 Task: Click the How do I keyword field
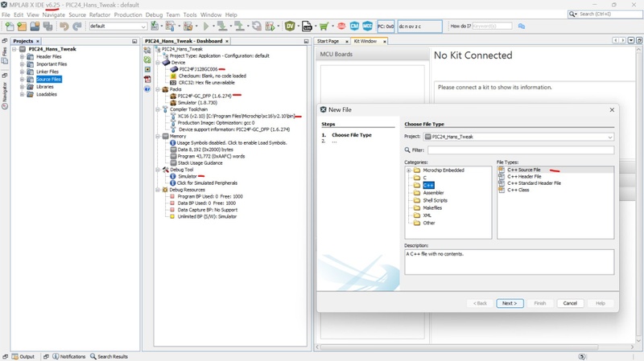point(492,27)
